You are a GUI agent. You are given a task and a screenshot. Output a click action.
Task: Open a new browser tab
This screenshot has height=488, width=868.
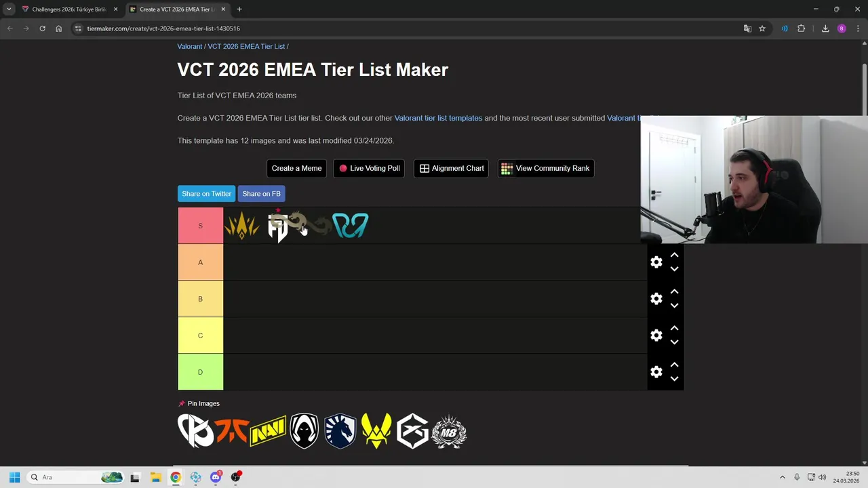point(239,9)
